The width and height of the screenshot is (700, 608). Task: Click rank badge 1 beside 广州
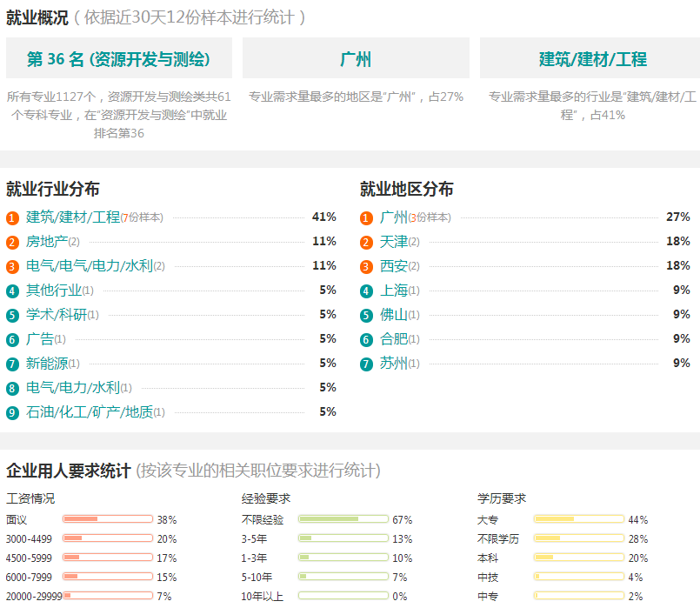(366, 218)
